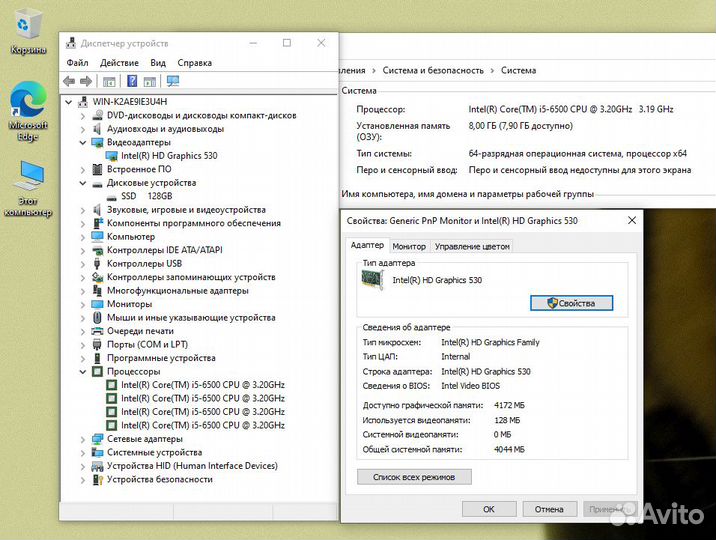Click the Программные устройства icon
Screen dimensions: 716x540
[x=97, y=358]
